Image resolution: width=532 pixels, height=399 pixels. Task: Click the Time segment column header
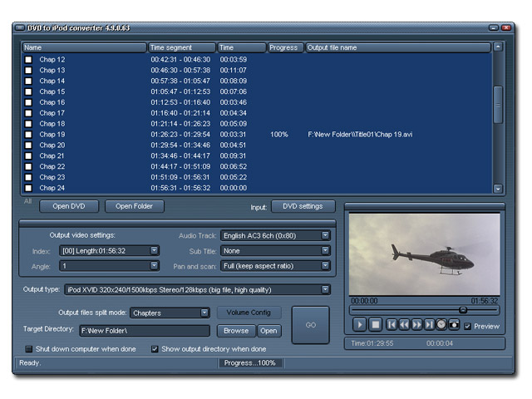pyautogui.click(x=182, y=47)
